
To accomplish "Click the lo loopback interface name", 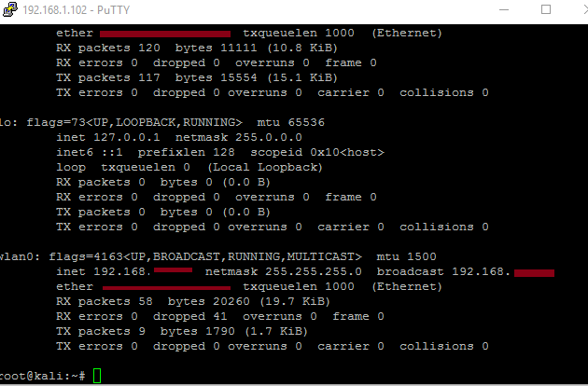I will point(7,122).
